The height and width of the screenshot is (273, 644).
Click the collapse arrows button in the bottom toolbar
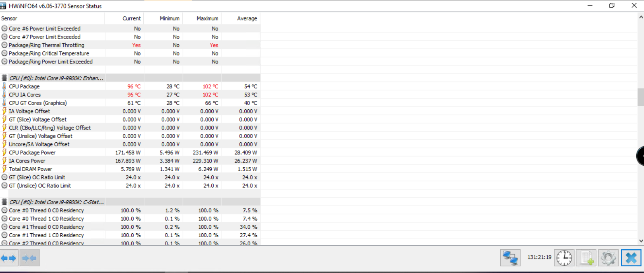[30, 258]
